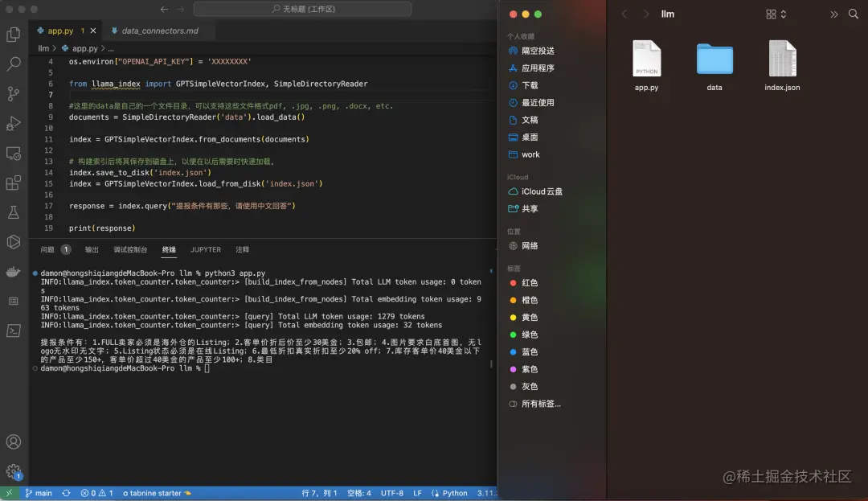Open the Testing flask view
Viewport: 868px width, 501px height.
[x=14, y=212]
